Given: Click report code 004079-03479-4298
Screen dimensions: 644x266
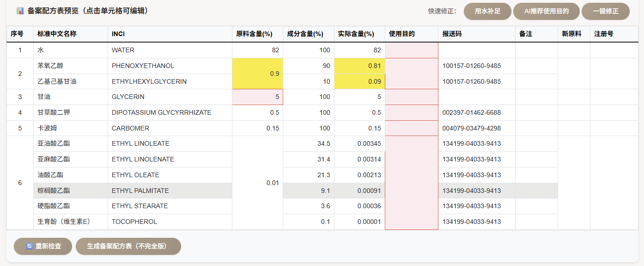Looking at the screenshot, I should [x=477, y=128].
